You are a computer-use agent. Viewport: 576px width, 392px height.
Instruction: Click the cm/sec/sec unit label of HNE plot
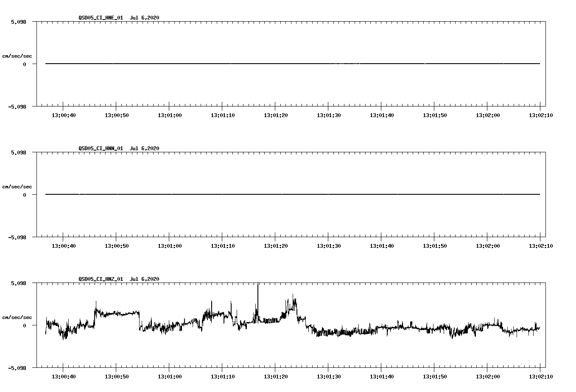click(x=17, y=56)
